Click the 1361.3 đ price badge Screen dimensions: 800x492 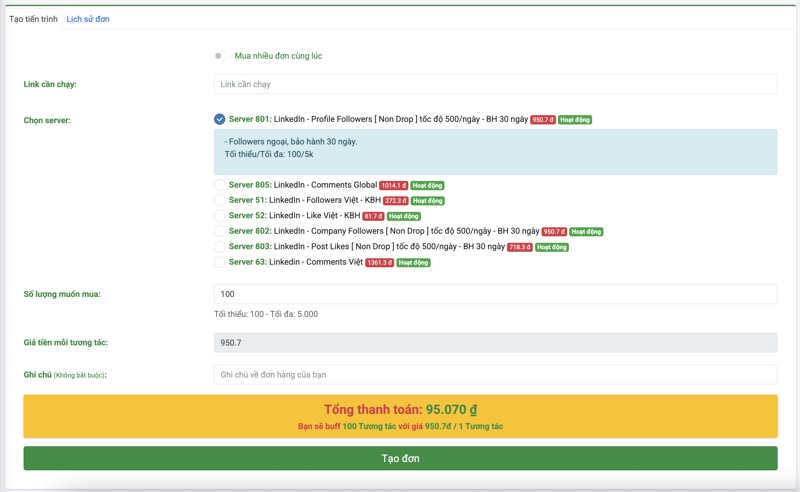[380, 262]
